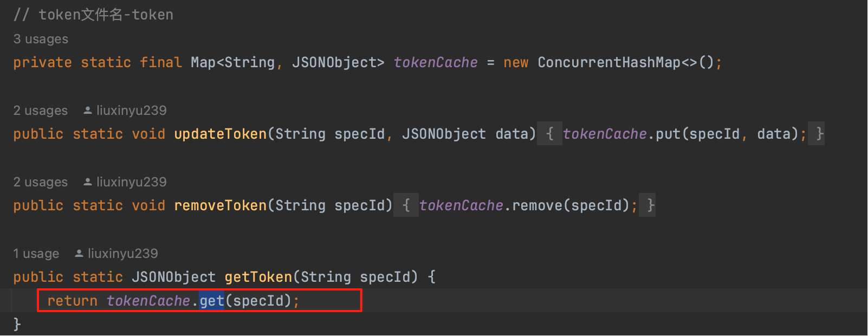Show the "2 usages" hint above updateToken
Image resolution: width=868 pixels, height=336 pixels.
pyautogui.click(x=41, y=111)
